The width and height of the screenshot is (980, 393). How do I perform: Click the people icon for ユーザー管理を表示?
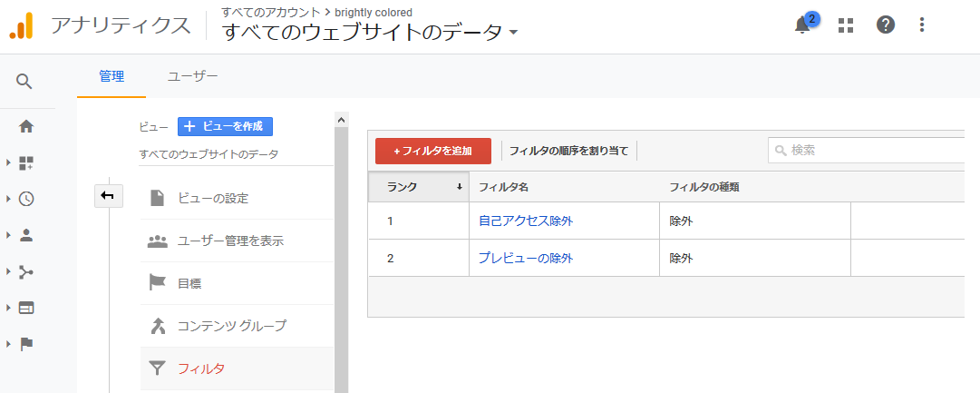[x=158, y=241]
